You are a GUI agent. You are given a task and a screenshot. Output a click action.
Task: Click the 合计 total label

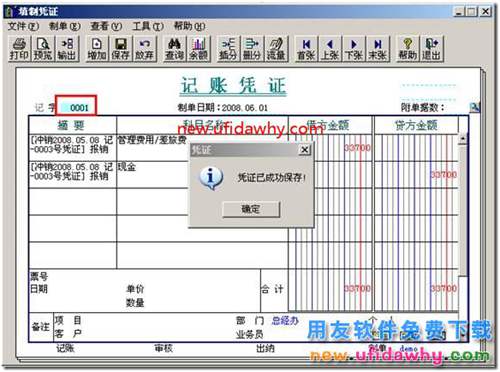coord(273,289)
